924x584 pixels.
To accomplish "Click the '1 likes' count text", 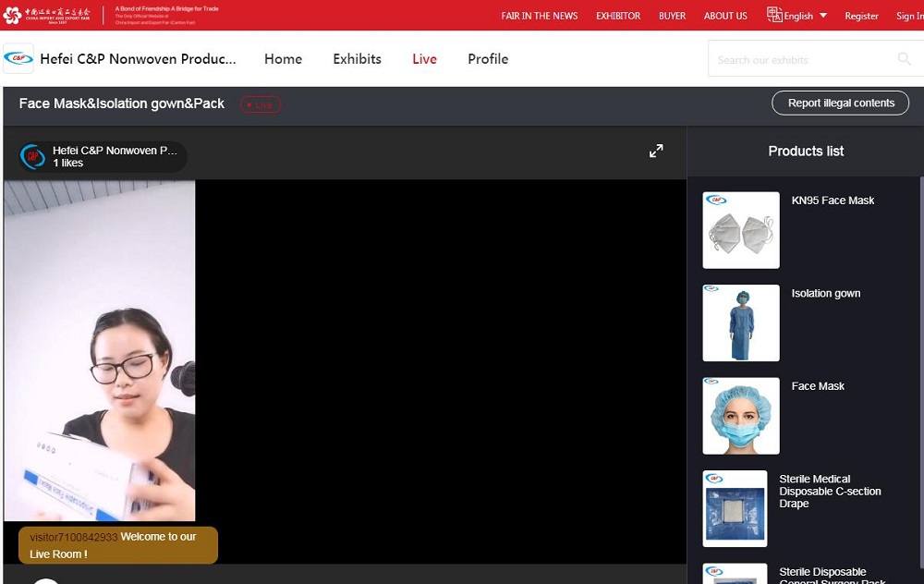I will pos(67,164).
